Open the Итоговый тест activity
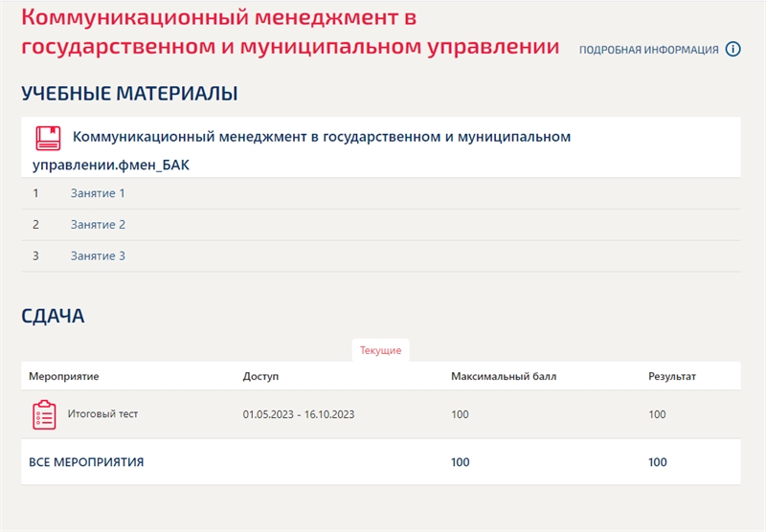 (102, 414)
